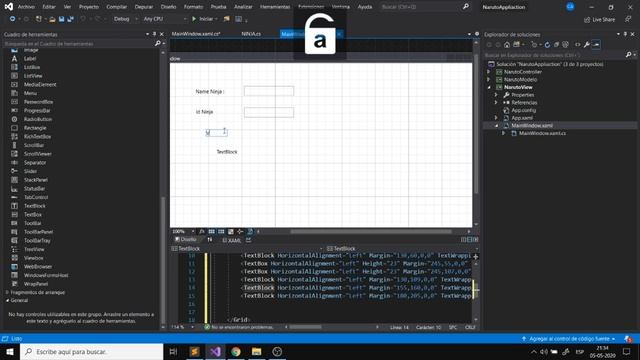
Task: Collapse the General toolbox group
Action: [7, 300]
